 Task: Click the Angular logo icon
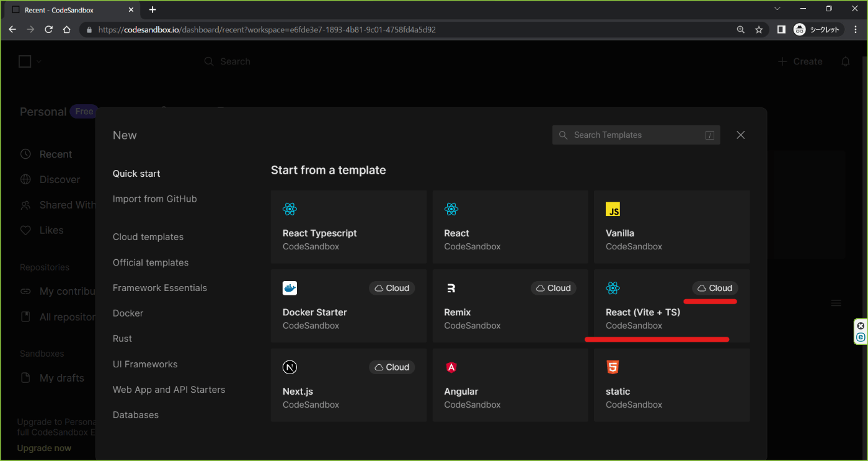coord(451,367)
